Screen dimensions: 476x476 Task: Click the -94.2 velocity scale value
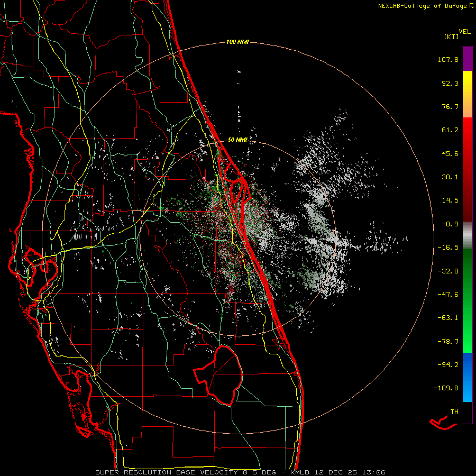point(448,364)
